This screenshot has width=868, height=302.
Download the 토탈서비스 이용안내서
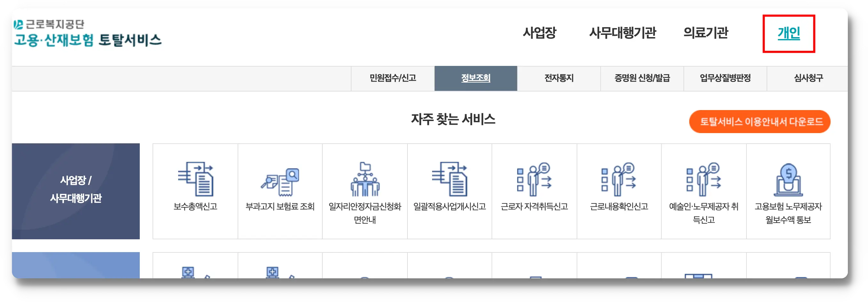(760, 121)
